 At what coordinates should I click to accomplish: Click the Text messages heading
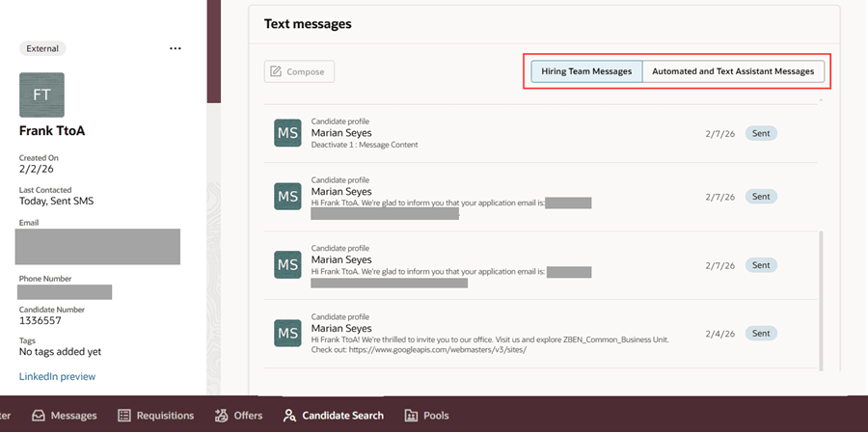[x=308, y=24]
